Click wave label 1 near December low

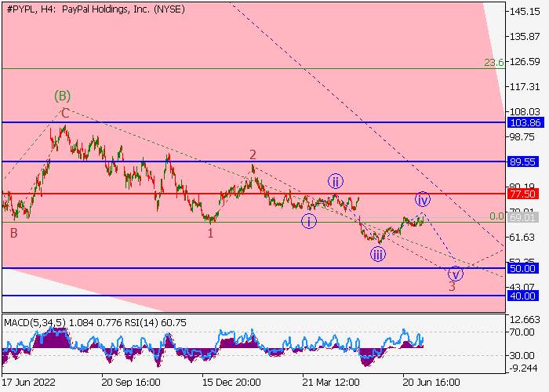pyautogui.click(x=210, y=233)
